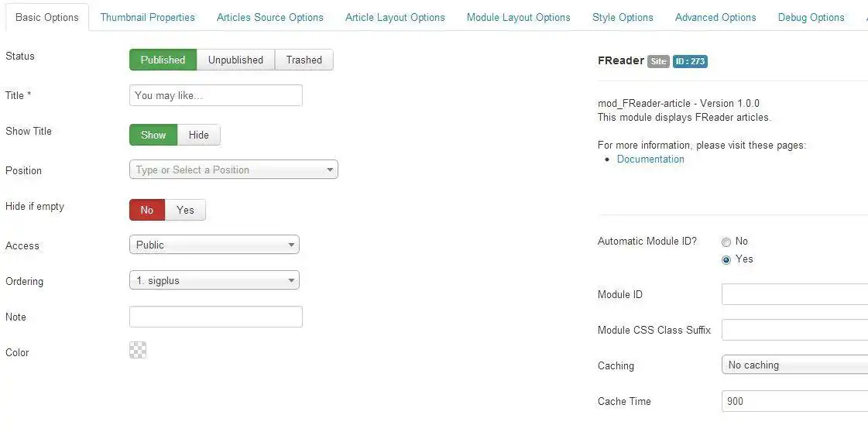
Task: Click the Module CSS Class Suffix field
Action: pos(794,331)
